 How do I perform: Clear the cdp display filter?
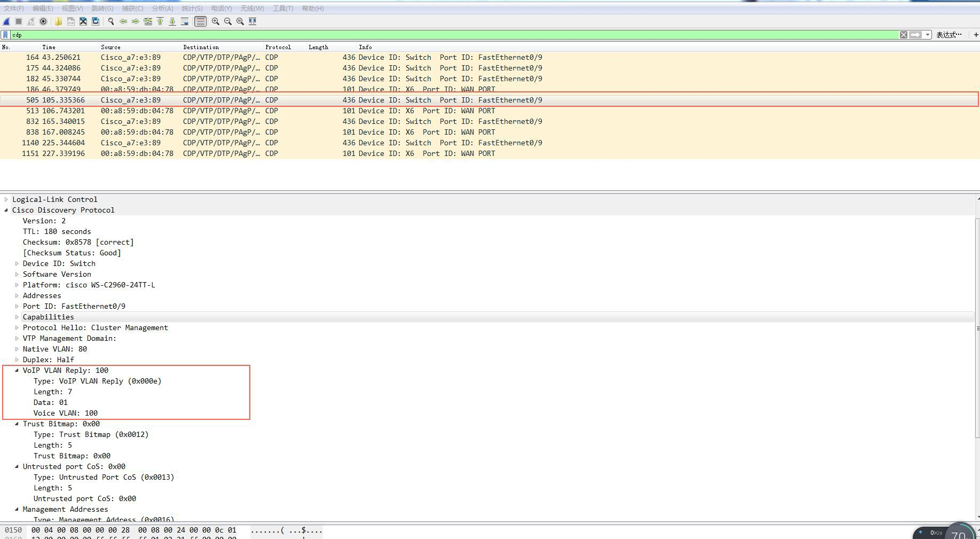(904, 35)
